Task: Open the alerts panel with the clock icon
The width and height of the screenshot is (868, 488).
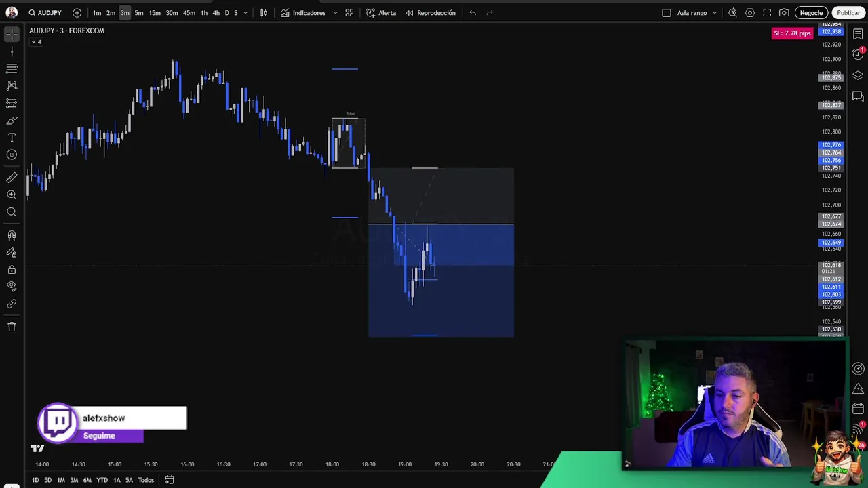Action: (858, 54)
